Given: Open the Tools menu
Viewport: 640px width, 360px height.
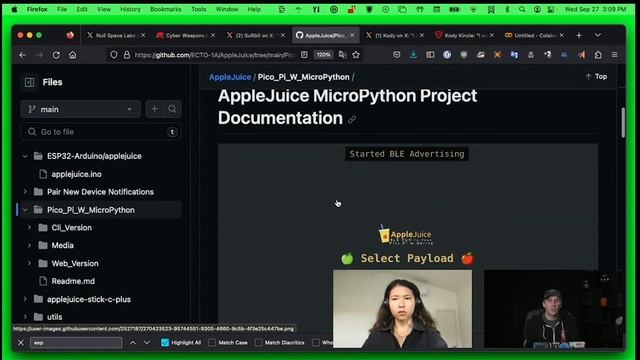Looking at the screenshot, I should point(199,9).
